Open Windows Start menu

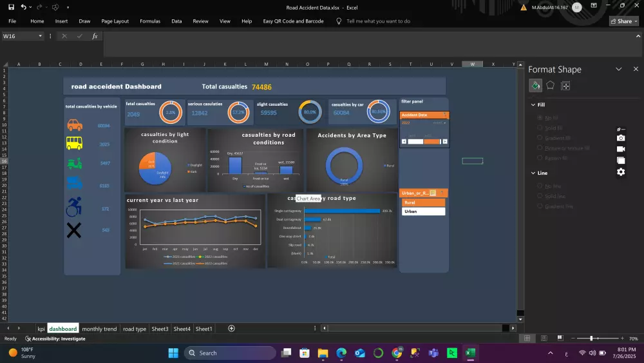click(173, 353)
